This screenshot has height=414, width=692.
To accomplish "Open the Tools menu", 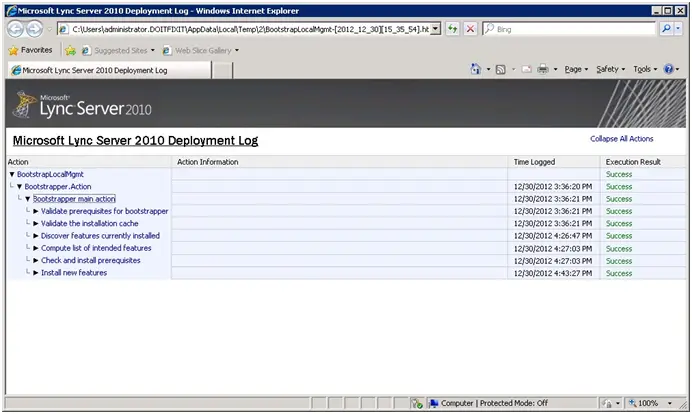I will point(645,69).
